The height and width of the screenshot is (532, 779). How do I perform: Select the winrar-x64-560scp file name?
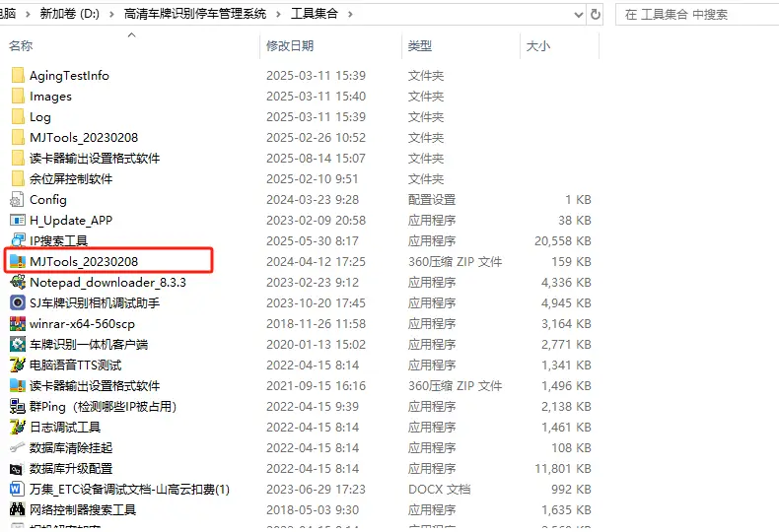coord(82,323)
